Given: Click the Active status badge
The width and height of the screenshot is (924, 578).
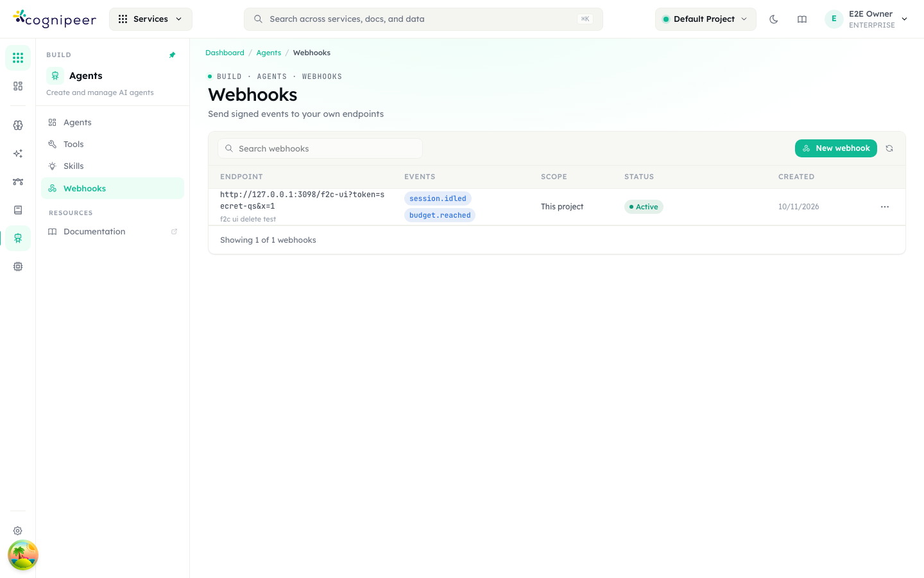Looking at the screenshot, I should coord(644,207).
